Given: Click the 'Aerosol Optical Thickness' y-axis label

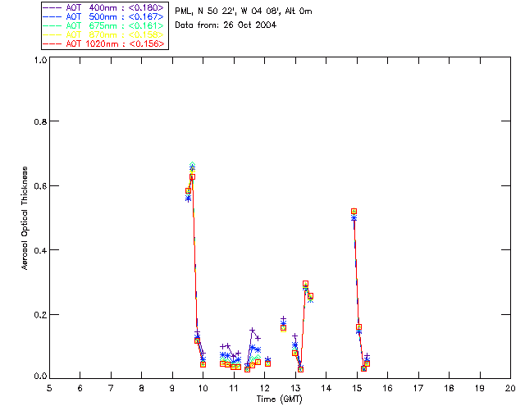Looking at the screenshot, I should (x=26, y=218).
